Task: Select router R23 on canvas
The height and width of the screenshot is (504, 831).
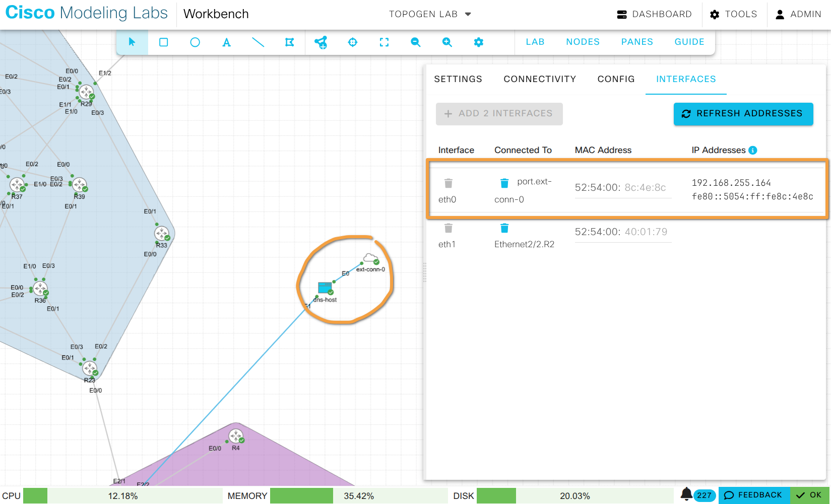Action: 90,369
